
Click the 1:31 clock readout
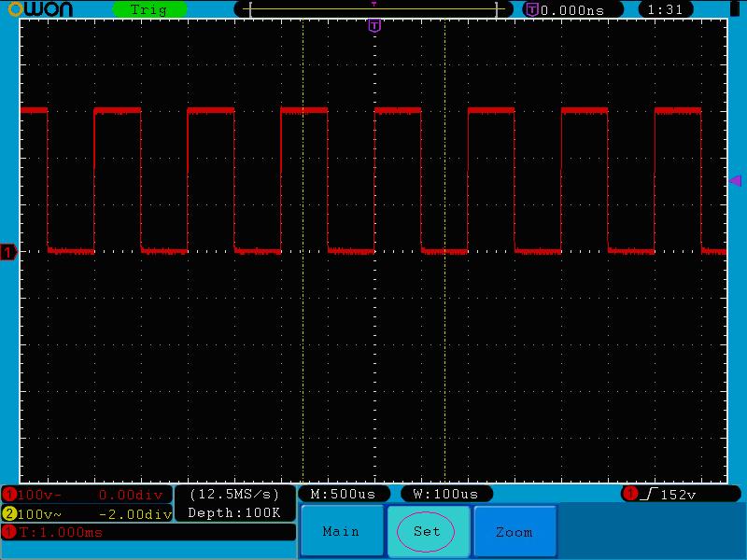[665, 9]
